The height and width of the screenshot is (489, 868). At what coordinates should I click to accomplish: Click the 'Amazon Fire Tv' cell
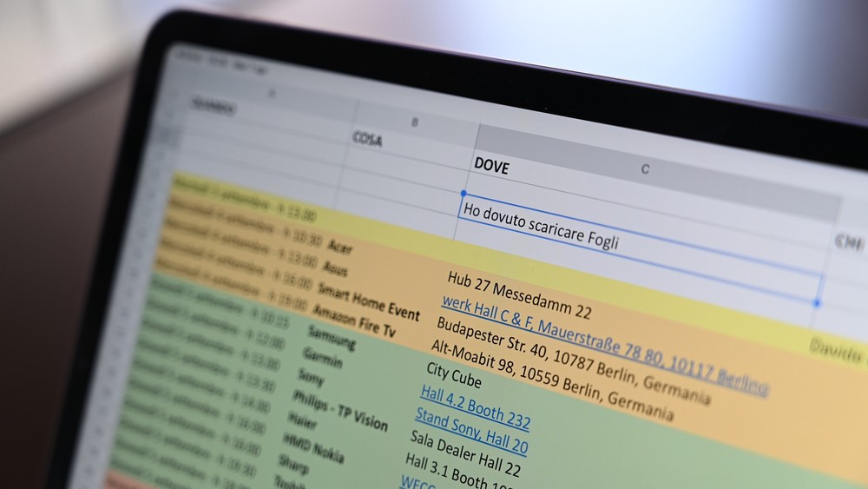(x=354, y=320)
